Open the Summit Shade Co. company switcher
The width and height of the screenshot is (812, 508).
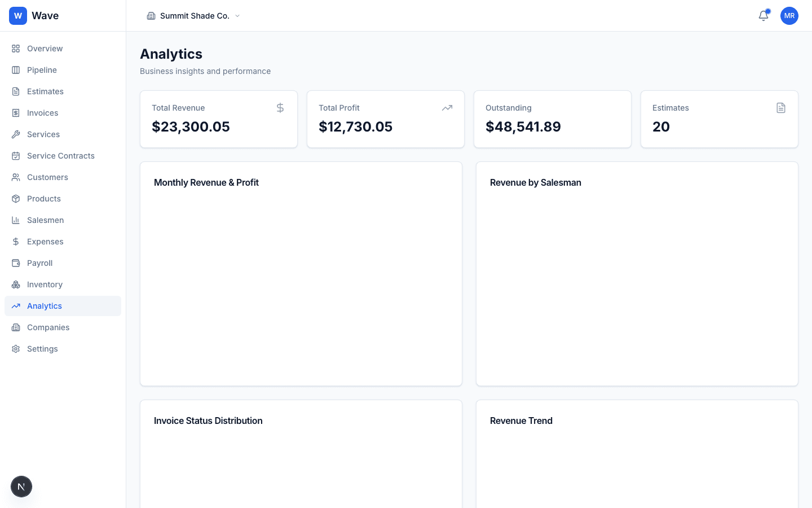(193, 16)
